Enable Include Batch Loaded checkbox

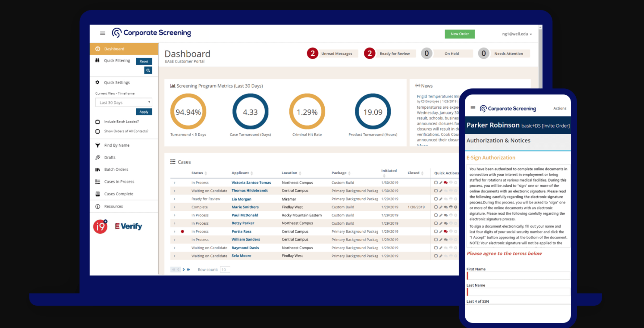pyautogui.click(x=97, y=122)
